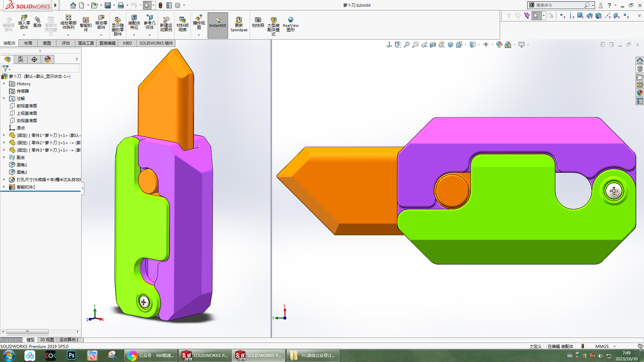Toggle RealView 图形 graphics

point(291,24)
